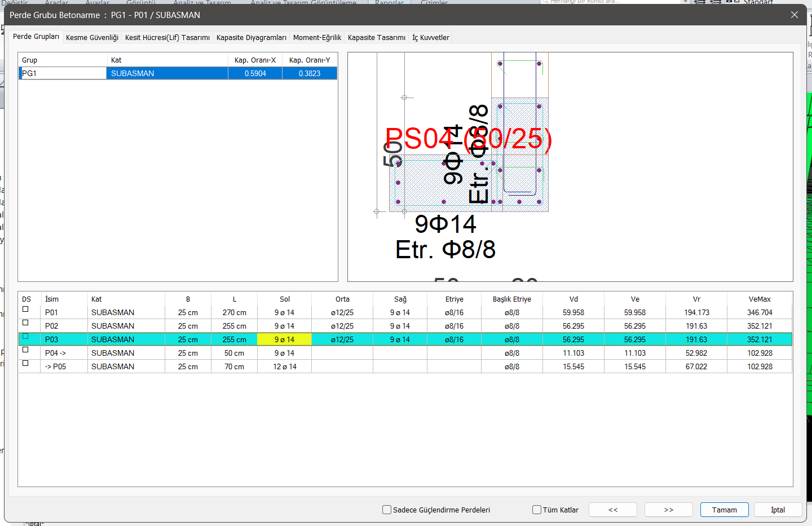
Task: Open Raporlar menu in background window
Action: [390, 3]
